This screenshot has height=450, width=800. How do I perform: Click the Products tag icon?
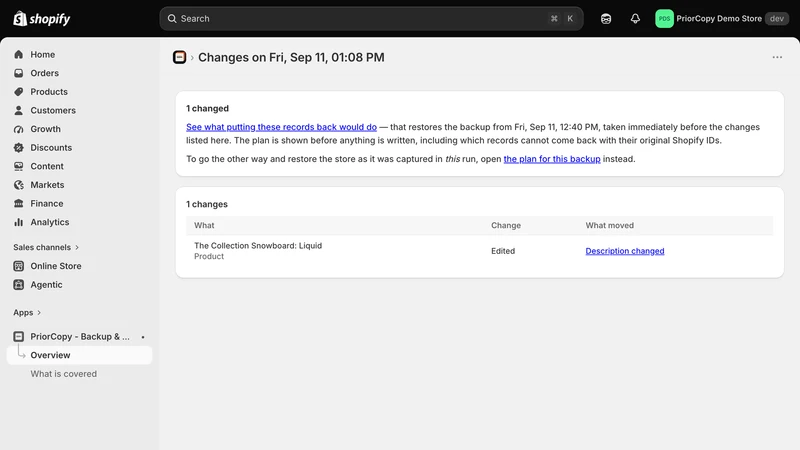coord(19,92)
